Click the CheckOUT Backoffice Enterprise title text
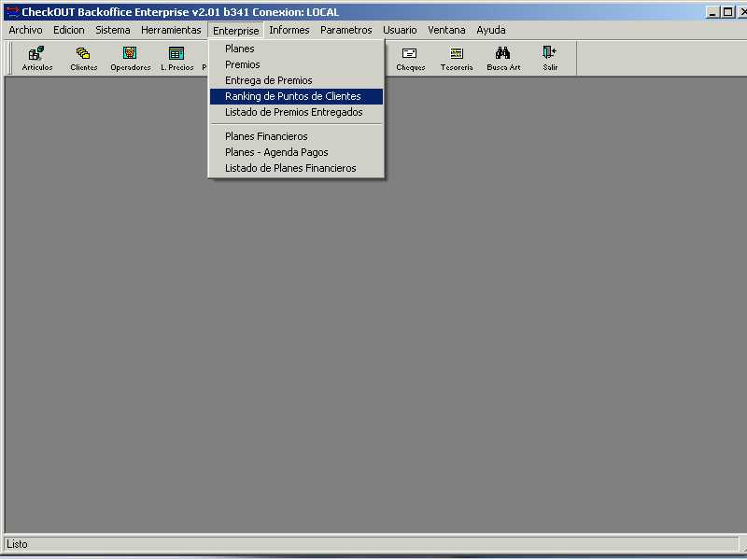Screen dimensions: 747x560 pyautogui.click(x=180, y=12)
